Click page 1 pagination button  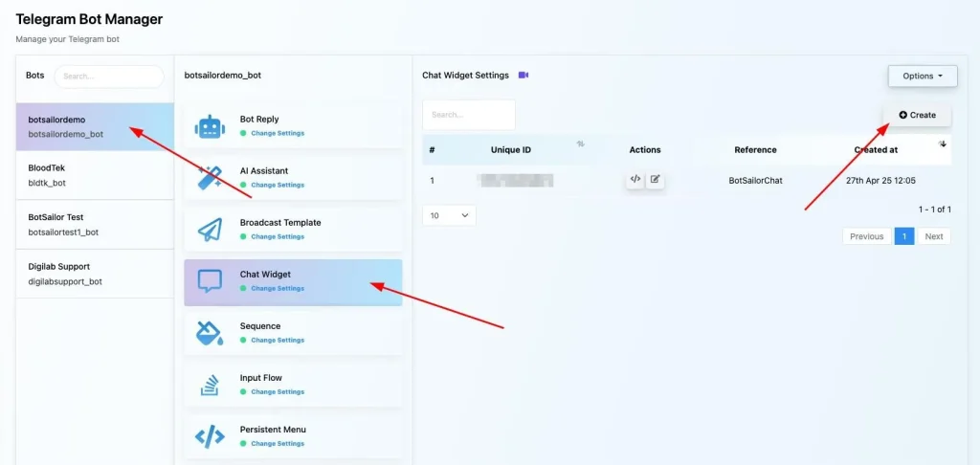click(x=904, y=236)
